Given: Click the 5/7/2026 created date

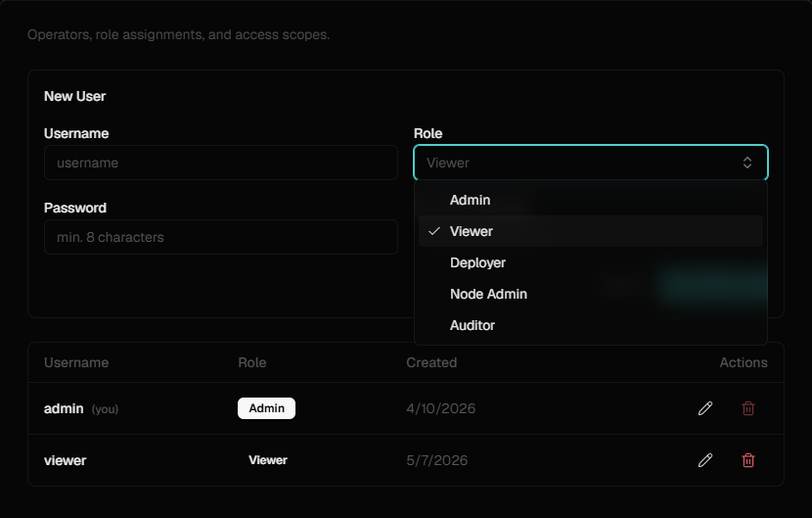Looking at the screenshot, I should coord(437,460).
